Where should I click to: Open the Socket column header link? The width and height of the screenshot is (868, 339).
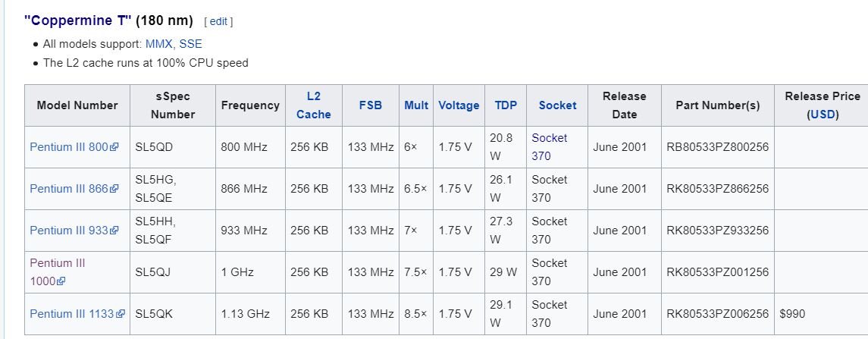click(557, 105)
